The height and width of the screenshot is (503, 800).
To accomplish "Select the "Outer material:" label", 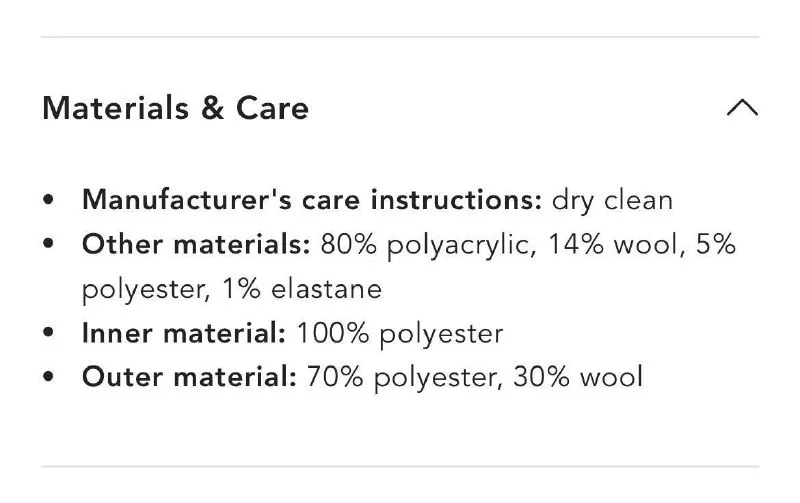I will tap(190, 377).
